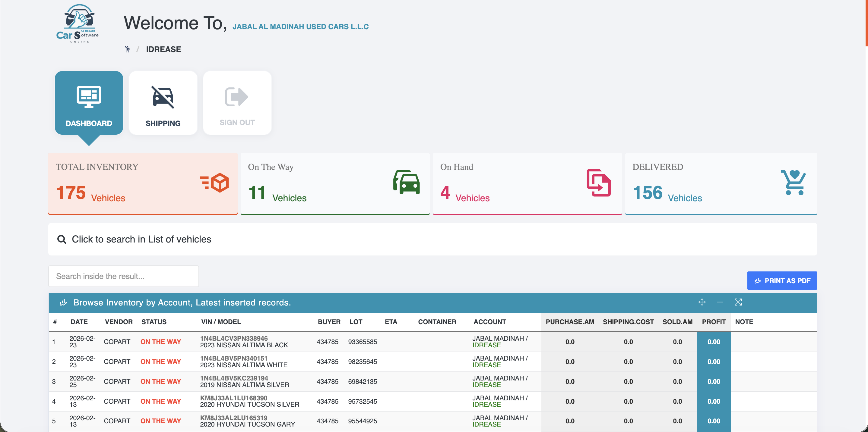Click the chart icon in Browse Inventory header
Image resolution: width=868 pixels, height=432 pixels.
63,303
